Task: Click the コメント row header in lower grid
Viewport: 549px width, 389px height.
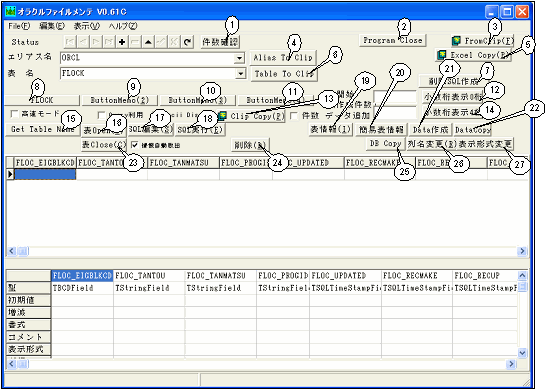Action: [29, 337]
